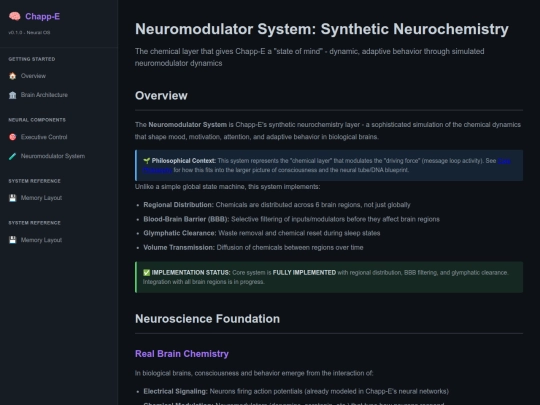Open the last Memory Layout link in sidebar
The image size is (540, 405).
[41, 240]
